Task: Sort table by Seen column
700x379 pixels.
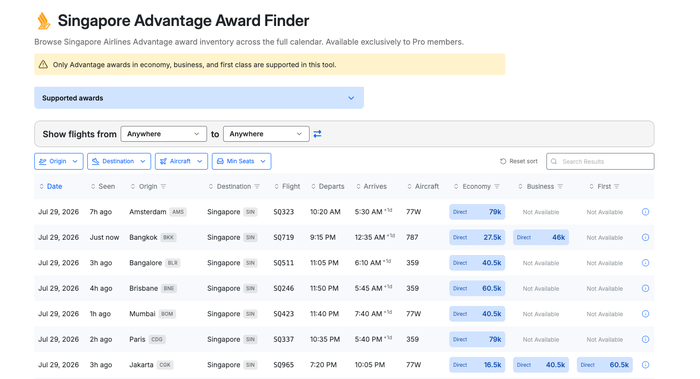Action: point(103,187)
